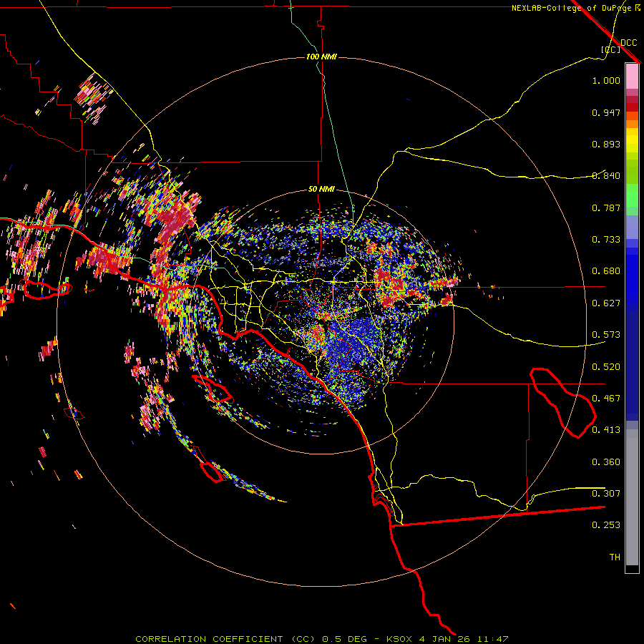Pick the red color bar segment
This screenshot has width=644, height=644.
tap(632, 107)
